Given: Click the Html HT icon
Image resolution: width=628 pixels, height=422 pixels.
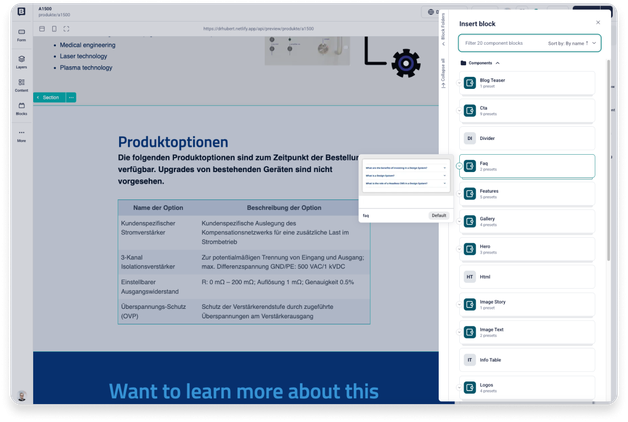Looking at the screenshot, I should click(469, 277).
